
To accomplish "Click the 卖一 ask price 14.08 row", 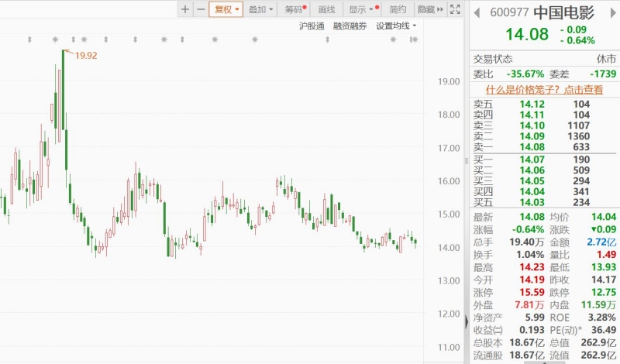I will click(x=542, y=147).
